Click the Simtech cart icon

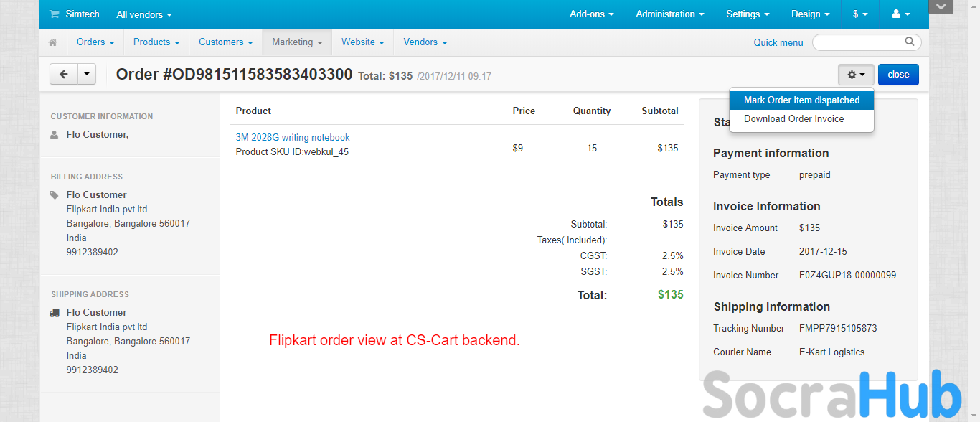(x=54, y=14)
